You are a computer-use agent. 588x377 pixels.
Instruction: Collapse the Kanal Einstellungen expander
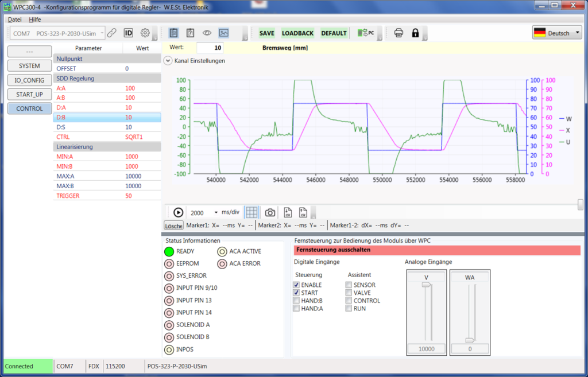pyautogui.click(x=168, y=60)
